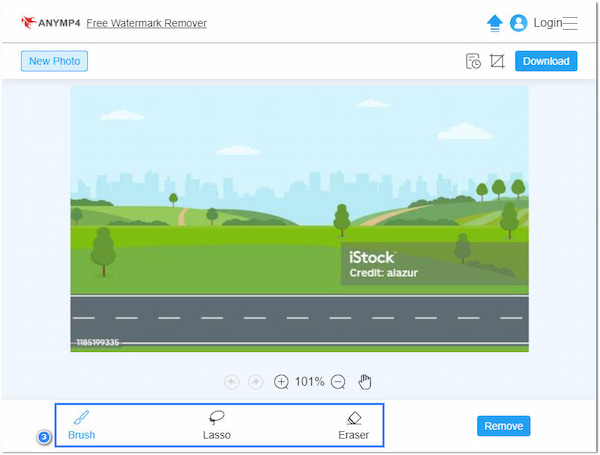Viewport: 600px width, 455px height.
Task: Click the blue upload arrow icon
Action: click(494, 23)
